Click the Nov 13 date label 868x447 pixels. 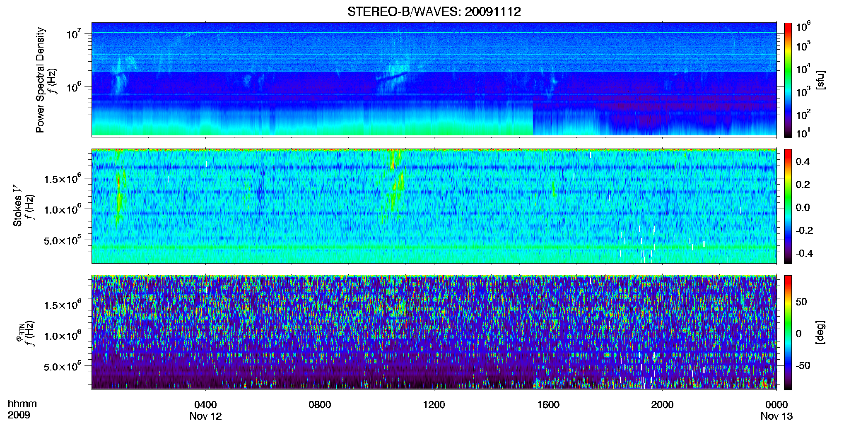pyautogui.click(x=776, y=416)
